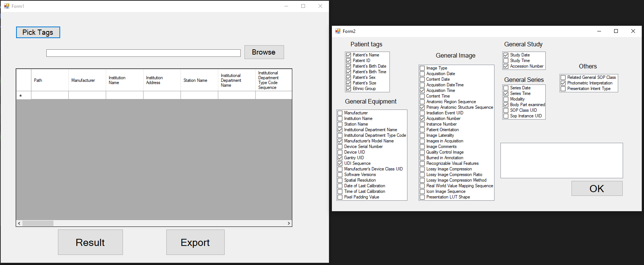644x265 pixels.
Task: Check the Station Name checkbox
Action: [x=340, y=124]
